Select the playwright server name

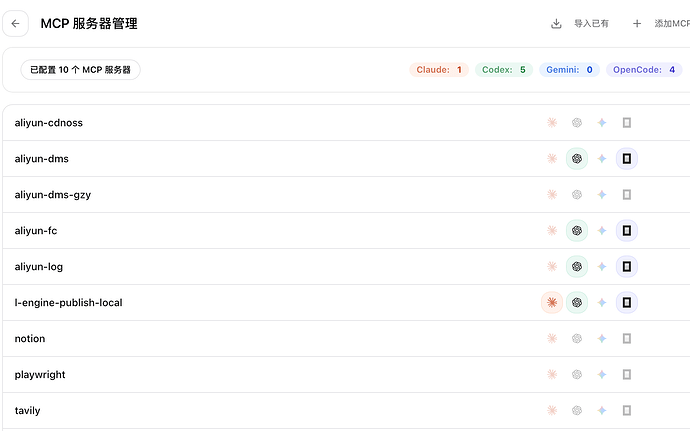point(40,375)
